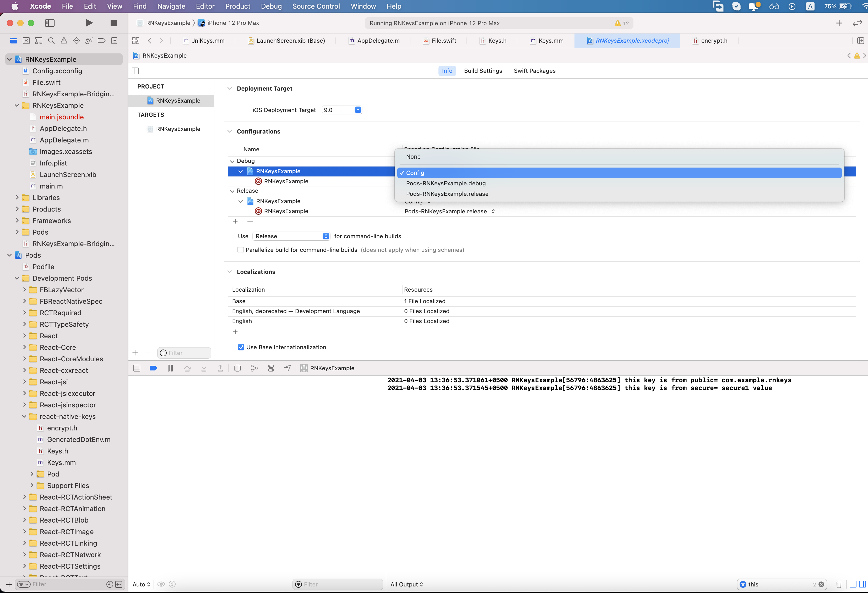Click the Stop button in toolbar

coord(113,23)
